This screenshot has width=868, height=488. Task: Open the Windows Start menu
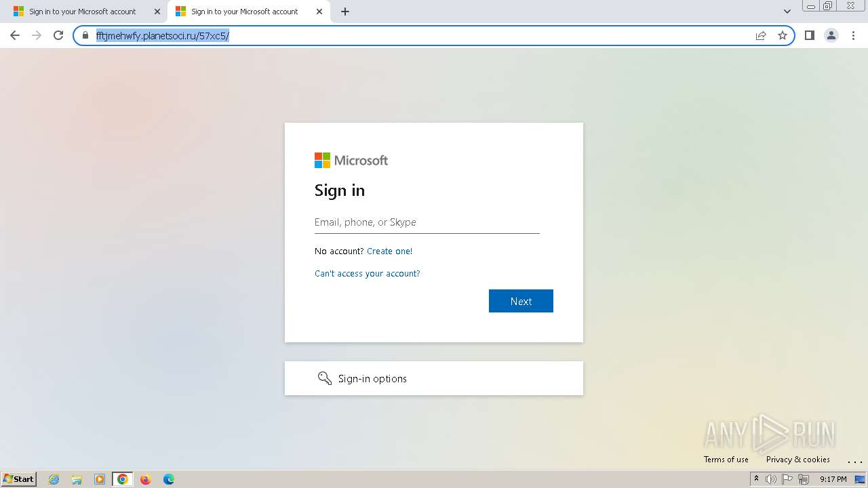[18, 479]
